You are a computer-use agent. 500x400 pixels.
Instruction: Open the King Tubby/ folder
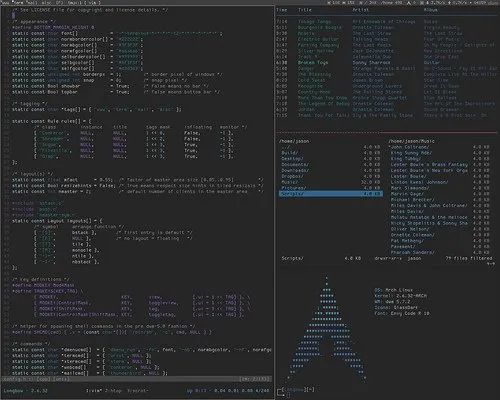tap(406, 159)
